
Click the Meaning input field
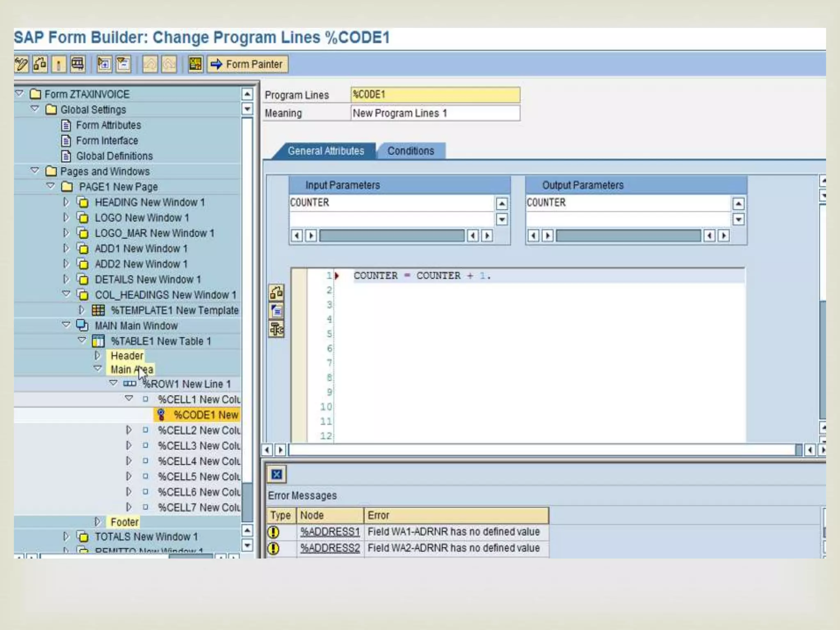(435, 113)
